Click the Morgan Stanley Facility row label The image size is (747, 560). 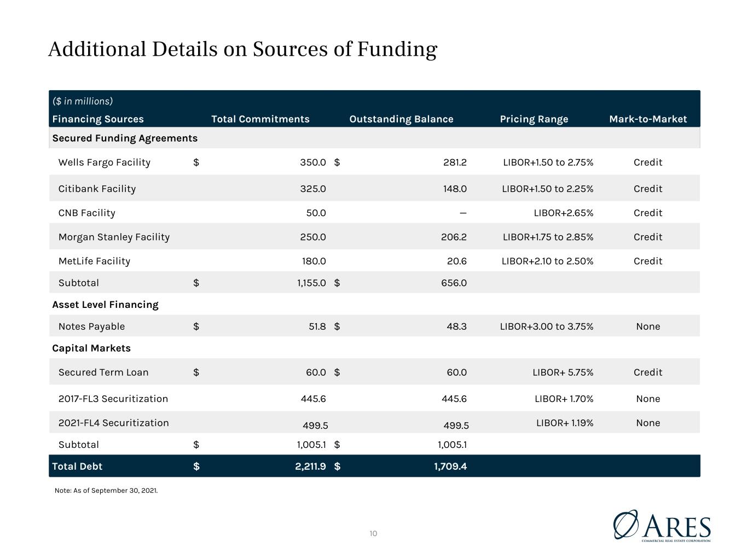(114, 237)
